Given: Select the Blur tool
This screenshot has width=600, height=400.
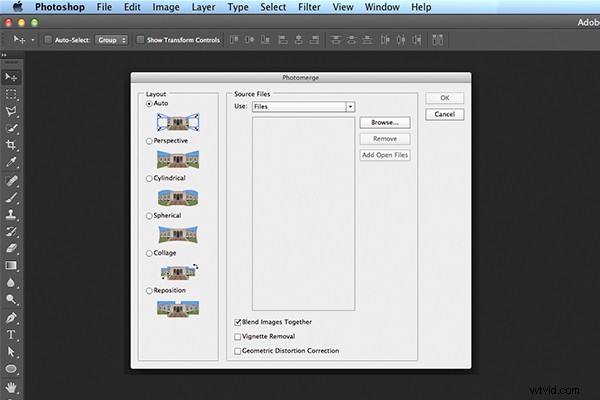Looking at the screenshot, I should (11, 282).
